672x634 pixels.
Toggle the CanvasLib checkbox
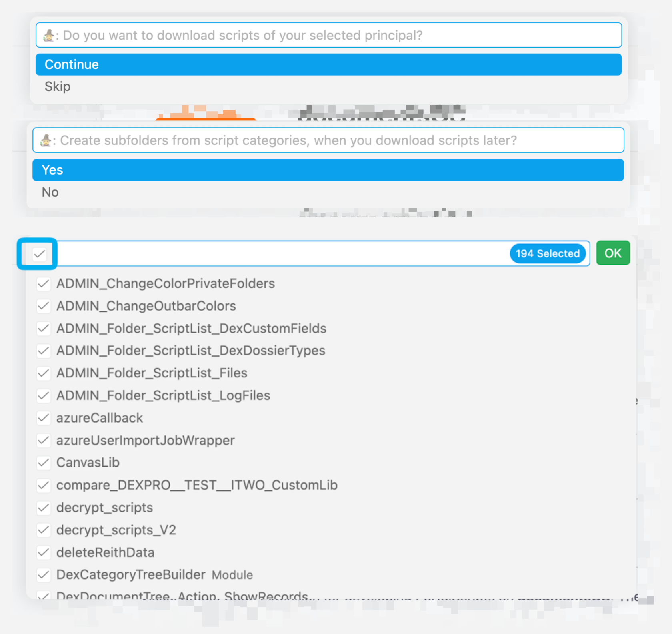click(x=44, y=463)
